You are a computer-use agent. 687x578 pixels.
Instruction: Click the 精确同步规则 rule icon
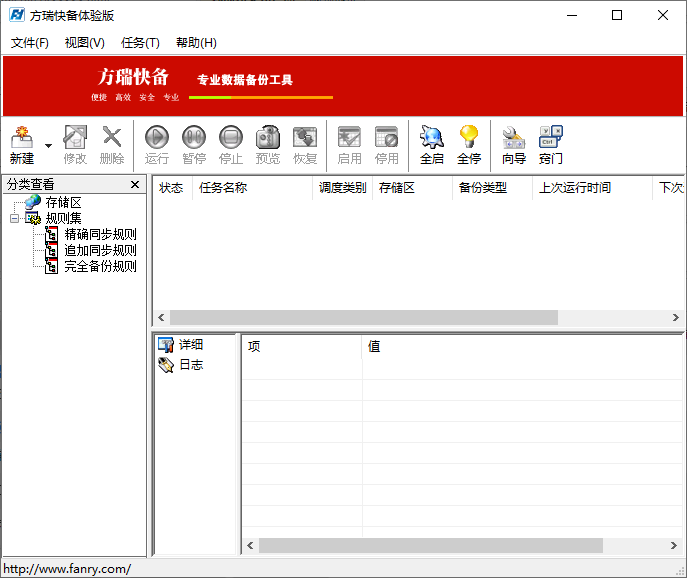tap(52, 234)
